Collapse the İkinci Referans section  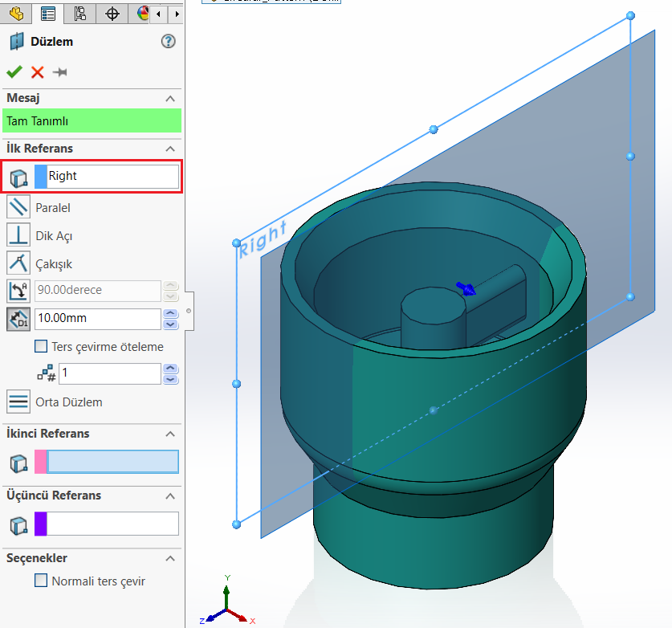click(169, 434)
